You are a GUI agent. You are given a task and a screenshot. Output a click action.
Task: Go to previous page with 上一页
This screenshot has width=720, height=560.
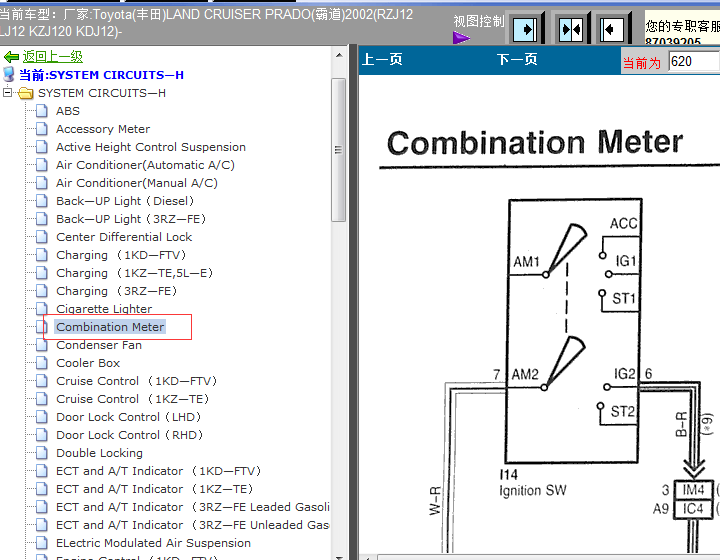382,60
